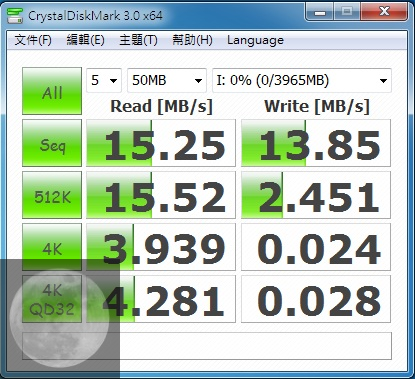Viewport: 415px width, 379px height.
Task: Select the 4K QD32 write result 0.028
Action: 316,299
